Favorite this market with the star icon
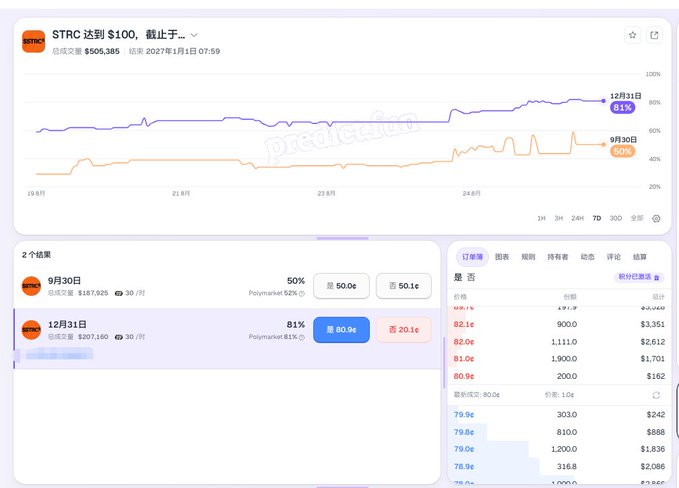The width and height of the screenshot is (679, 488). tap(632, 35)
